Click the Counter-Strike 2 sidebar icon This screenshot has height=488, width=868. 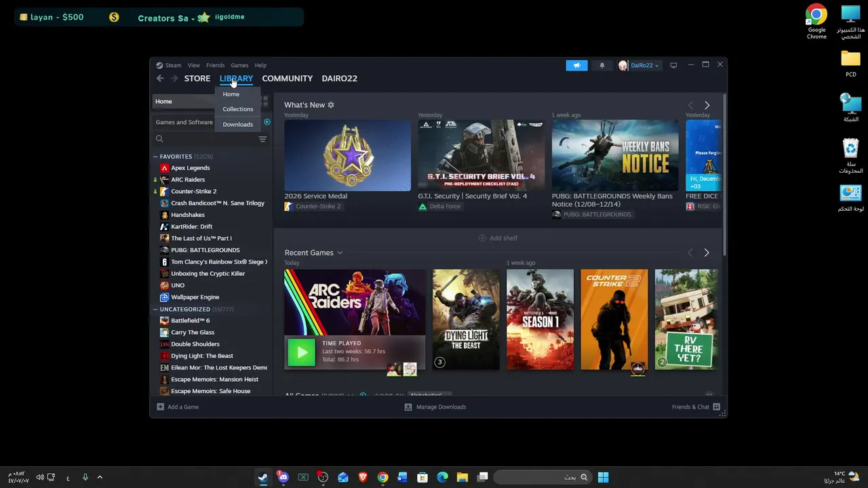[164, 191]
